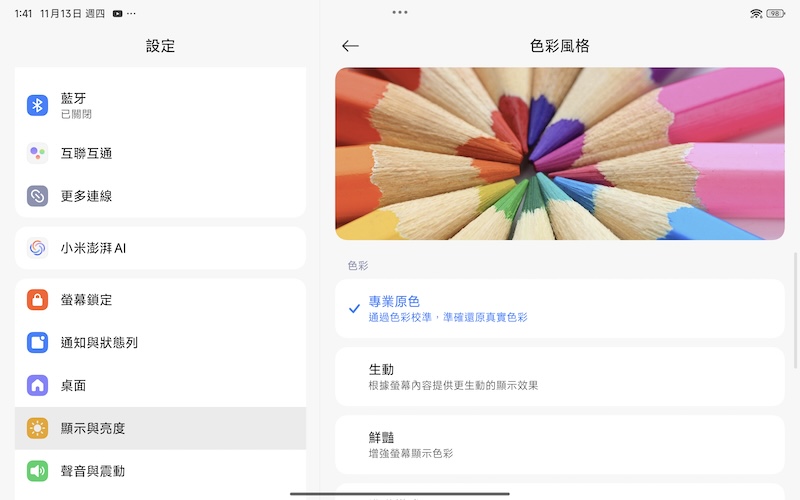The image size is (800, 500).
Task: Open the 桌面 home icon
Action: [x=37, y=385]
